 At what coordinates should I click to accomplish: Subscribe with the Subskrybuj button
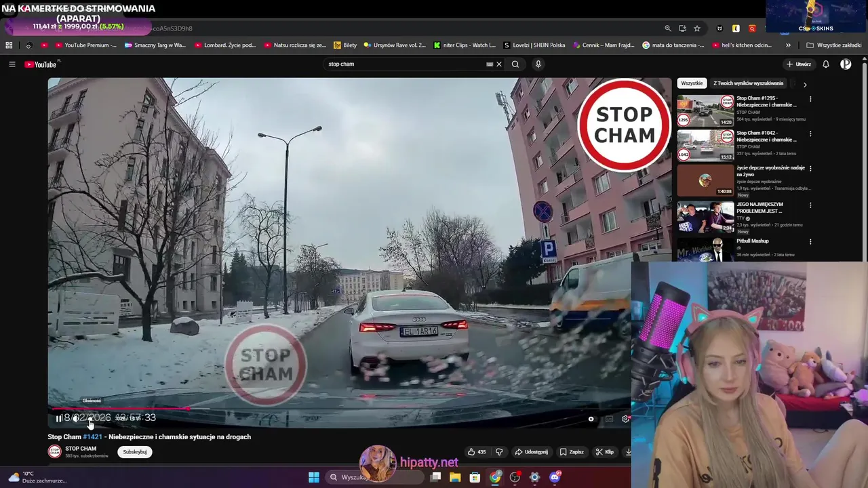[135, 452]
